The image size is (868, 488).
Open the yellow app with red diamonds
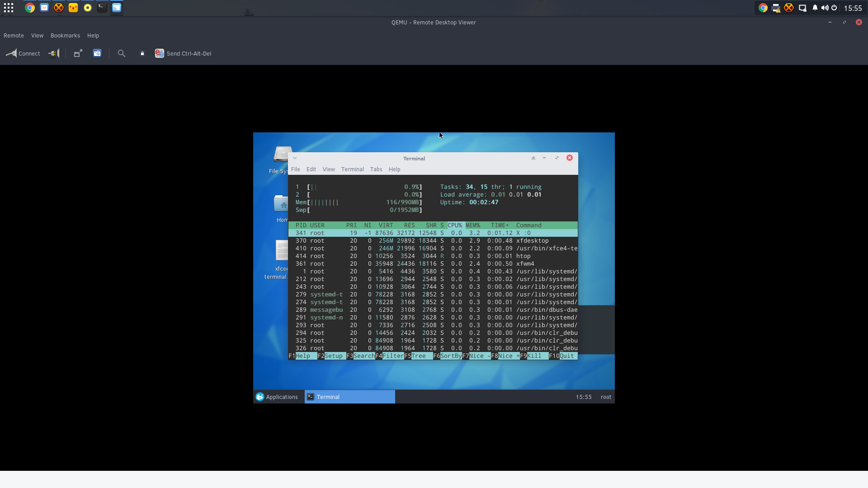click(x=73, y=8)
